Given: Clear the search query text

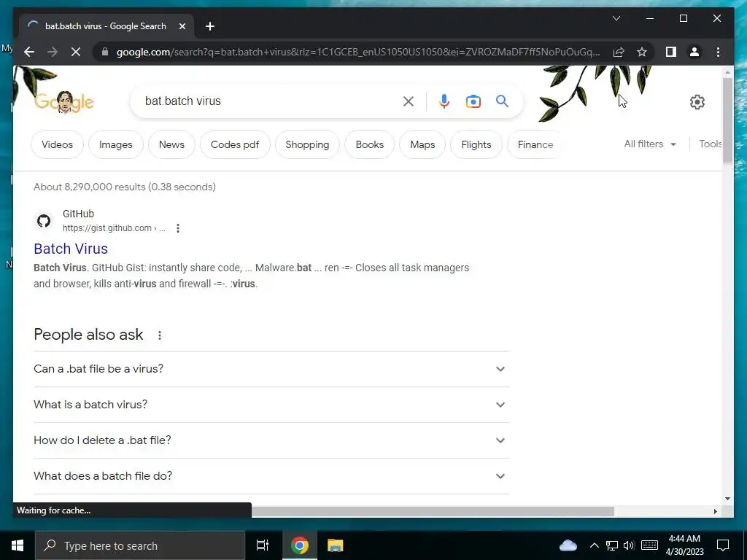Looking at the screenshot, I should 409,101.
